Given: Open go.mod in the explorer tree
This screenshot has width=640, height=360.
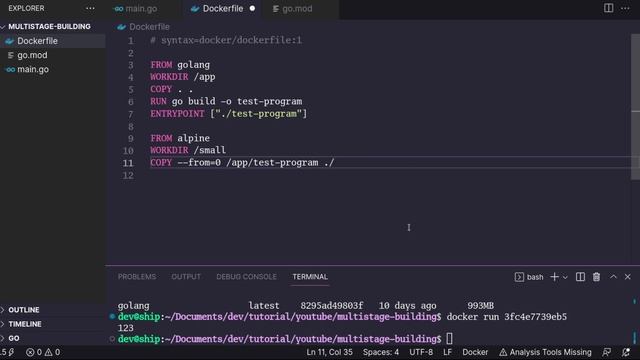Looking at the screenshot, I should pos(32,55).
